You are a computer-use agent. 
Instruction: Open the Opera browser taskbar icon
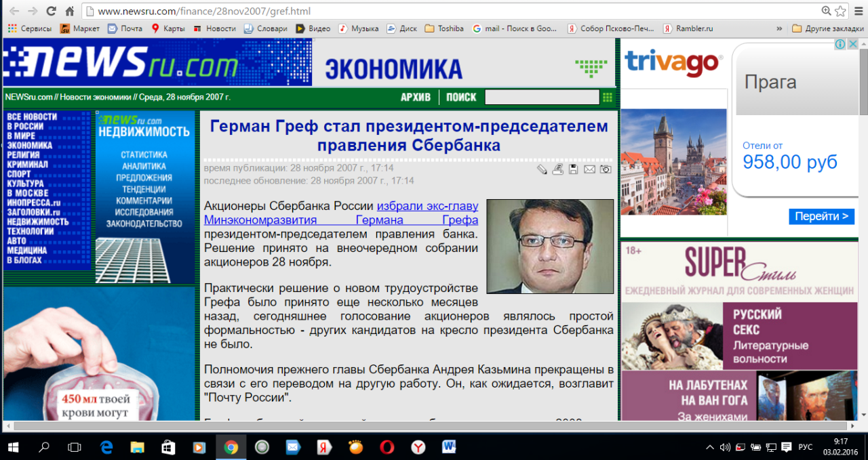(387, 447)
